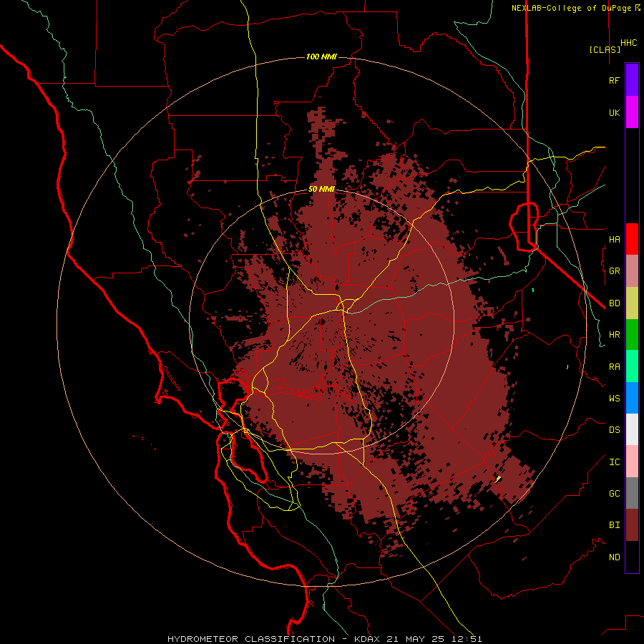Image resolution: width=644 pixels, height=644 pixels.
Task: Click the RA legend label
Action: click(x=614, y=367)
